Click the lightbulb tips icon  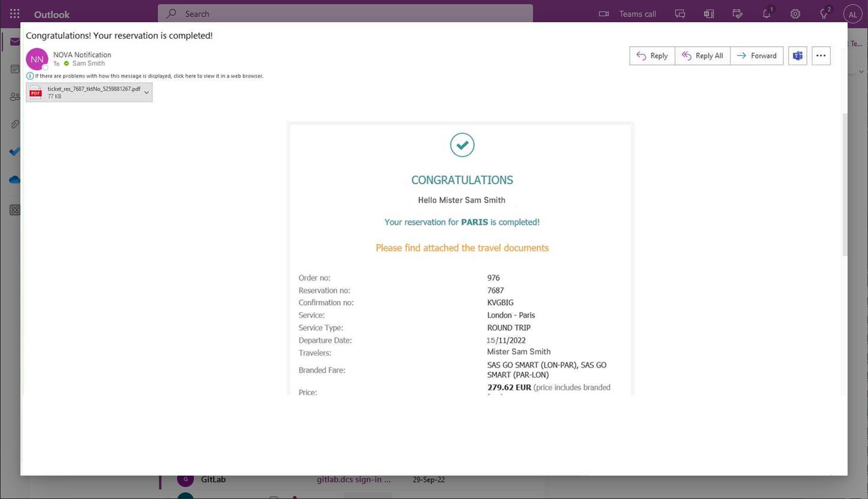click(825, 14)
